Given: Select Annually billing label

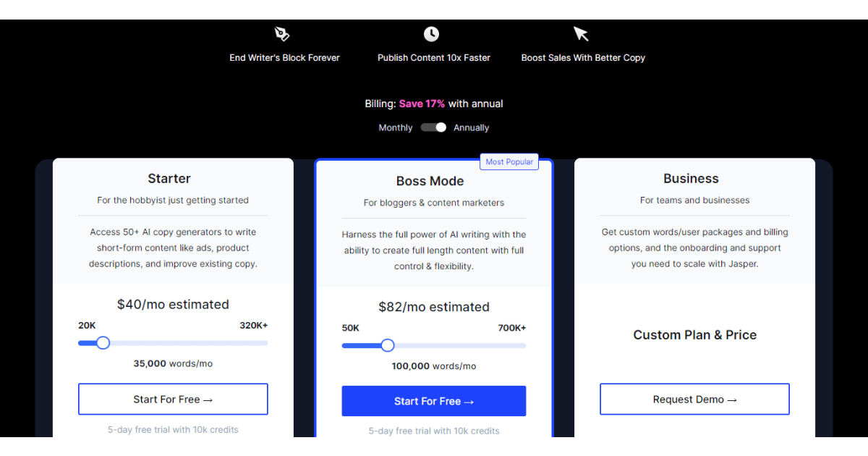Looking at the screenshot, I should (x=471, y=128).
